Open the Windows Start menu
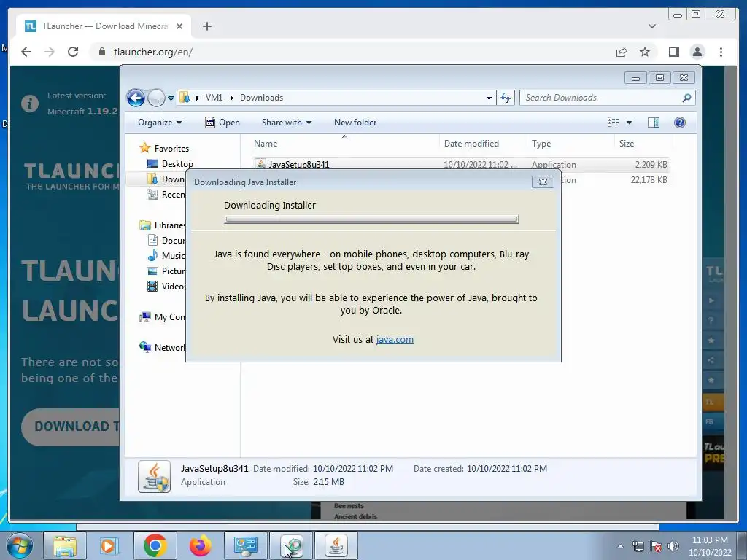Viewport: 747px width, 560px height. [20, 545]
